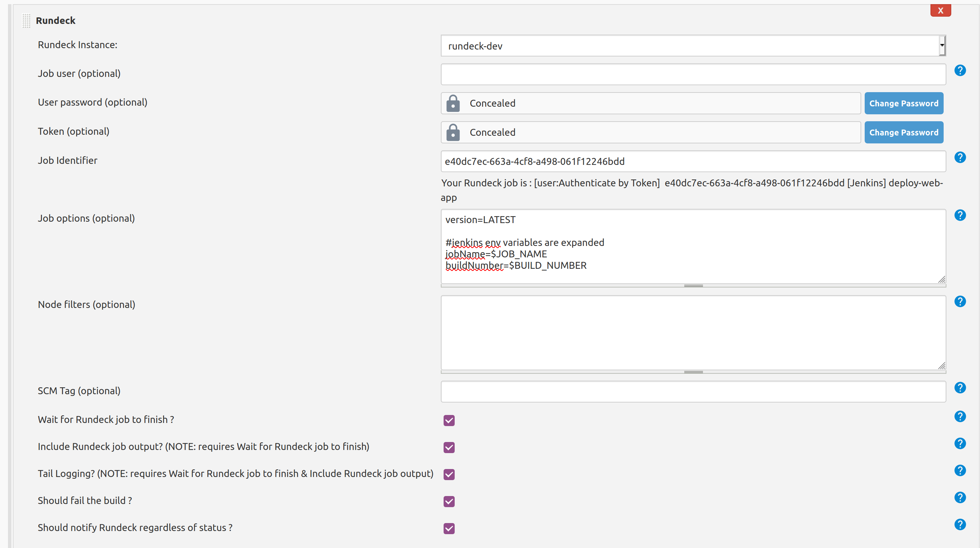Focus the SCM Tag text field
Screen dimensions: 980x548
[693, 391]
